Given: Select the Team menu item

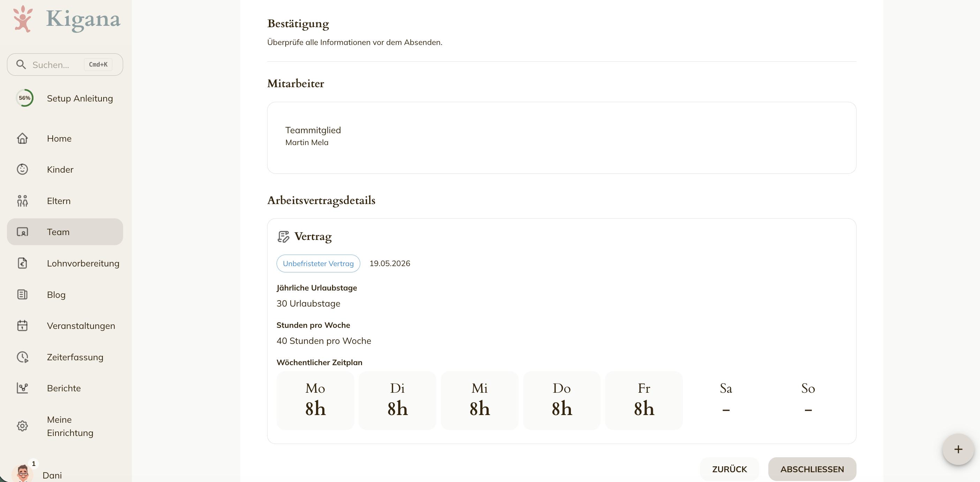Looking at the screenshot, I should 65,232.
